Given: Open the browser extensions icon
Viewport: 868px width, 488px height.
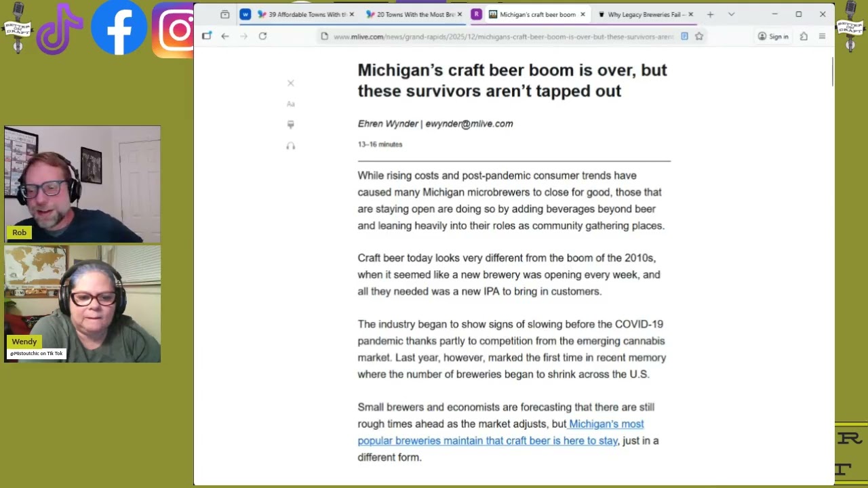Looking at the screenshot, I should point(804,37).
